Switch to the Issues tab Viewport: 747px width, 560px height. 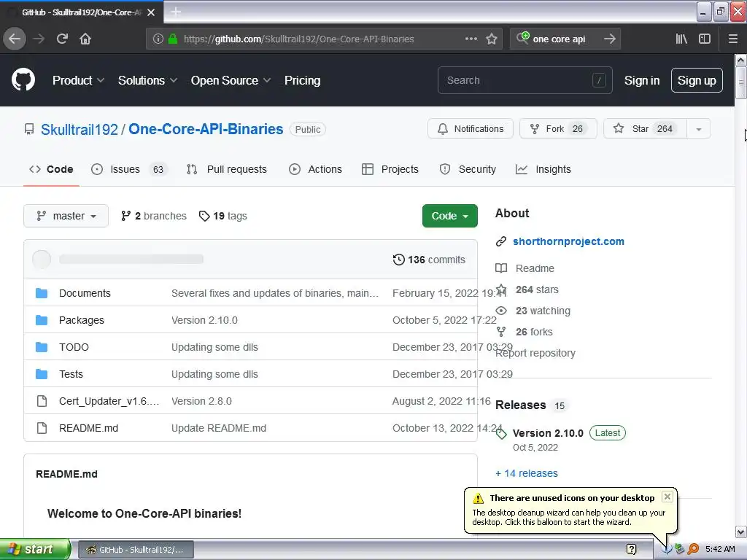(x=128, y=169)
